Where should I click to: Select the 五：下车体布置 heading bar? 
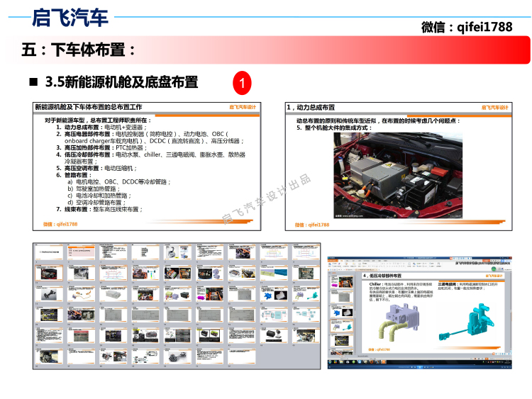79,50
